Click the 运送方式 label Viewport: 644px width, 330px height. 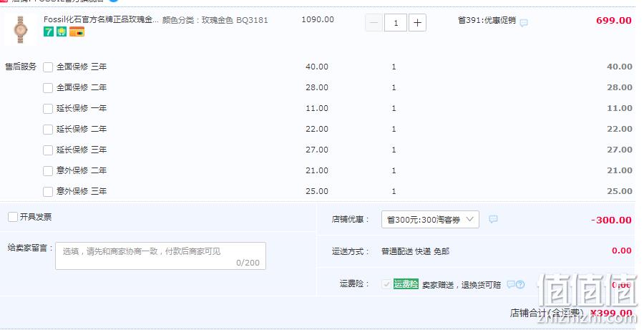click(350, 251)
